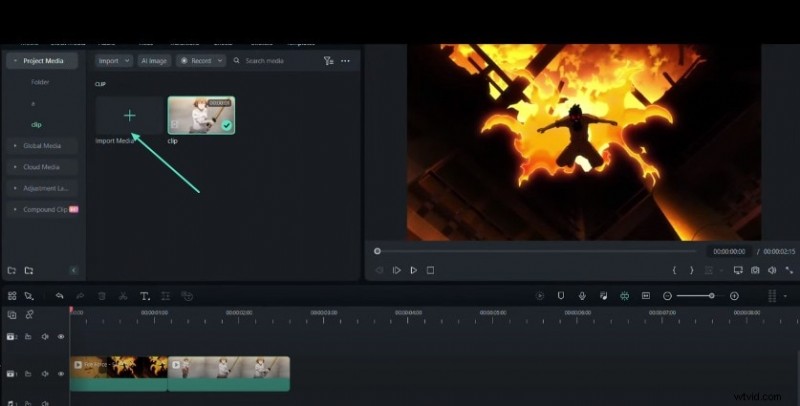Add a new track to the timeline
Viewport: 800px width, 406px height.
coord(12,315)
